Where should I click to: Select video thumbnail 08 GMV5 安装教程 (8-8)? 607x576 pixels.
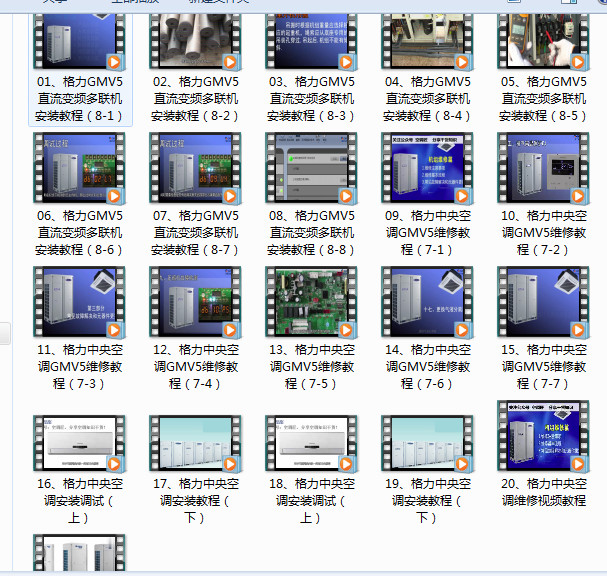(x=311, y=168)
